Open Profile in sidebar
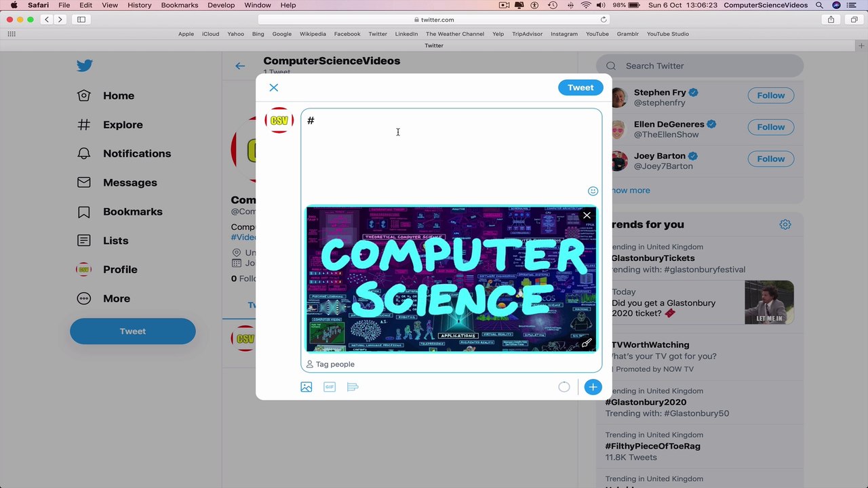The image size is (868, 488). point(107,270)
